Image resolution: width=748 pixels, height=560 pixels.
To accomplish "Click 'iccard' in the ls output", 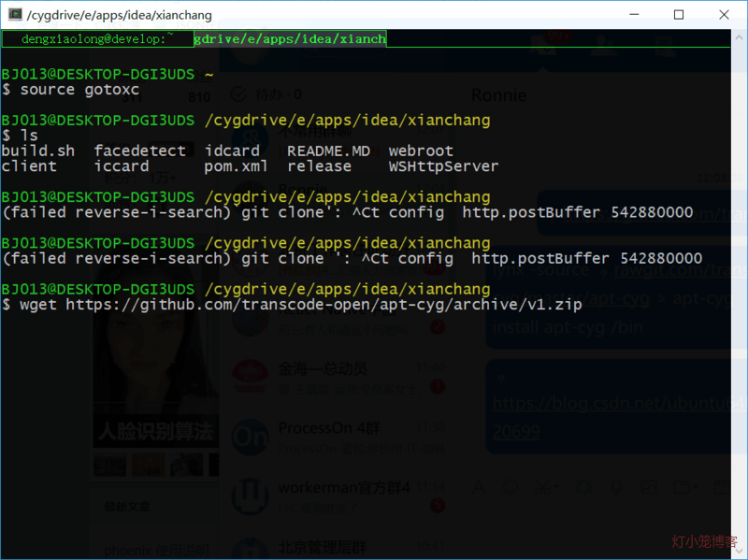I will (x=122, y=166).
